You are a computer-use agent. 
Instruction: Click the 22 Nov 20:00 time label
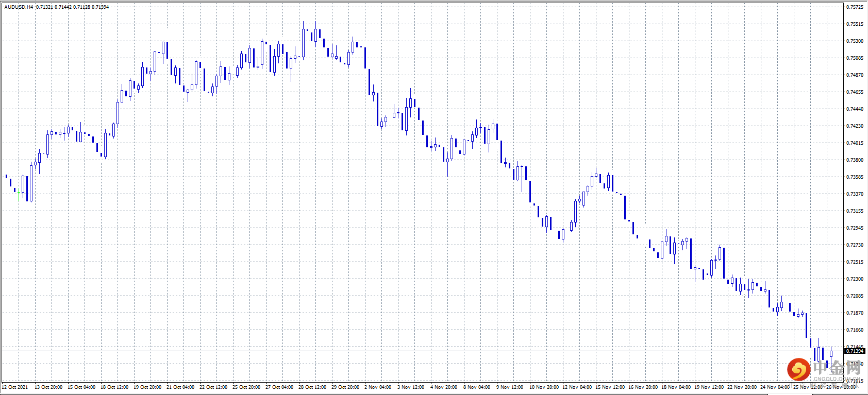coord(742,387)
